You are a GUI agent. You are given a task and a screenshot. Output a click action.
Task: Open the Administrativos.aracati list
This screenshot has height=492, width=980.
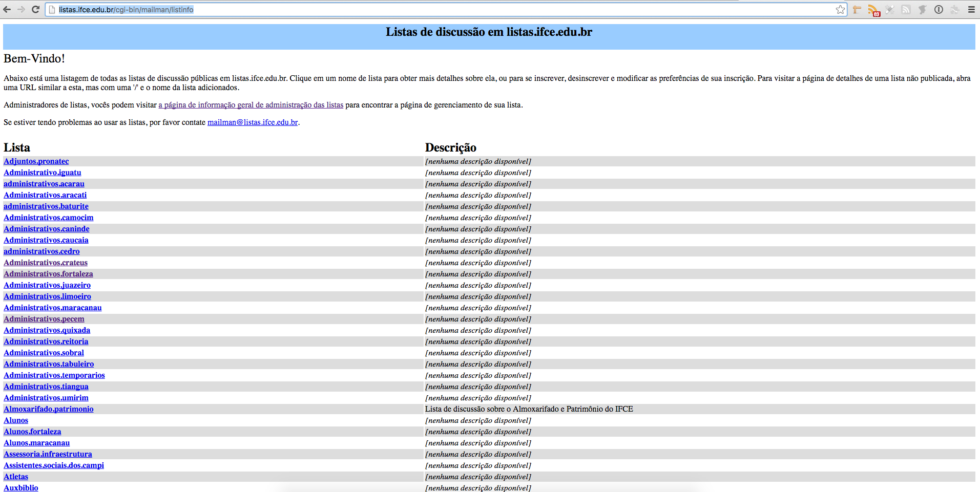[45, 195]
